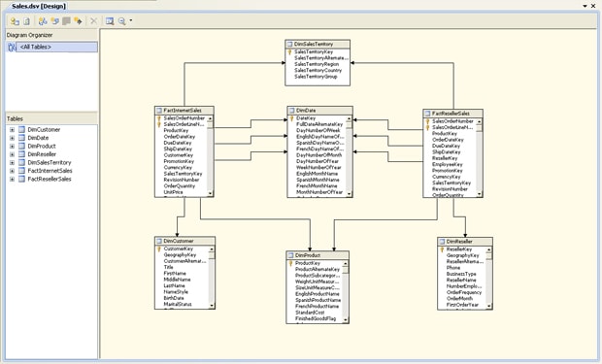
Task: Expand the FactInternetSales tree node
Action: coord(12,171)
